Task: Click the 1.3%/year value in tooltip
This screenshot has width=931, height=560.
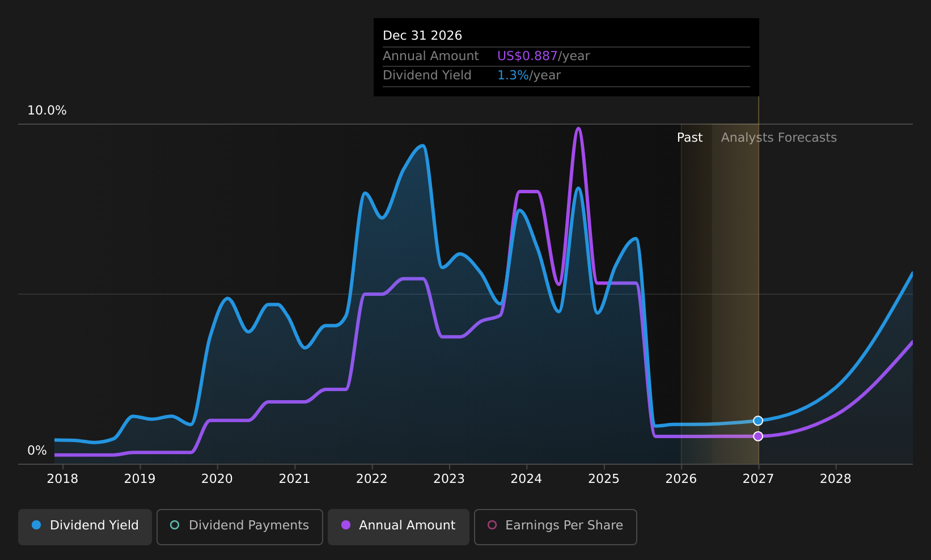Action: pyautogui.click(x=528, y=75)
